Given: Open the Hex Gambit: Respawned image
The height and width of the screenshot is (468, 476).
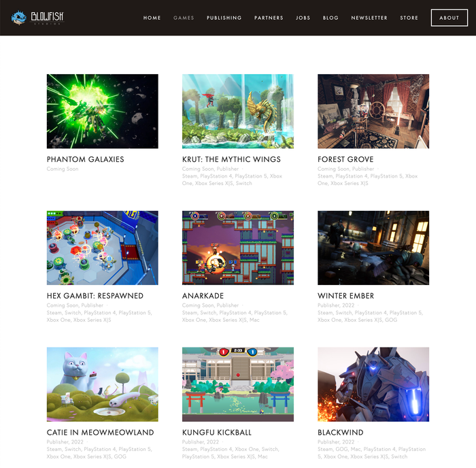Looking at the screenshot, I should pos(102,248).
